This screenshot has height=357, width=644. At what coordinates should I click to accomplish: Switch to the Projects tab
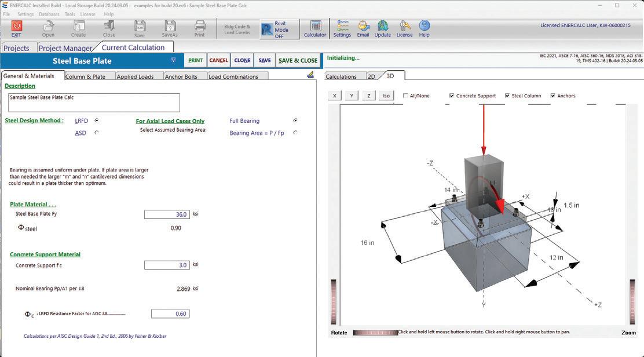point(16,48)
